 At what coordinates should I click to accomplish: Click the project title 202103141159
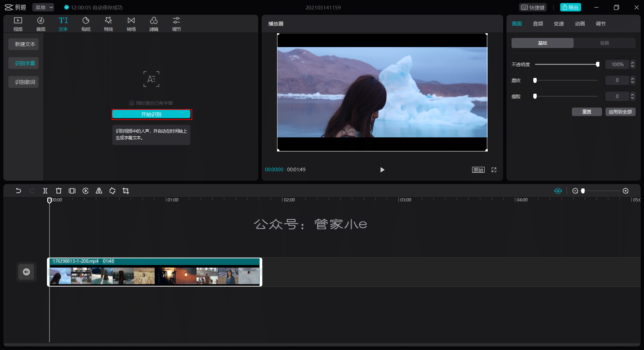pyautogui.click(x=323, y=7)
